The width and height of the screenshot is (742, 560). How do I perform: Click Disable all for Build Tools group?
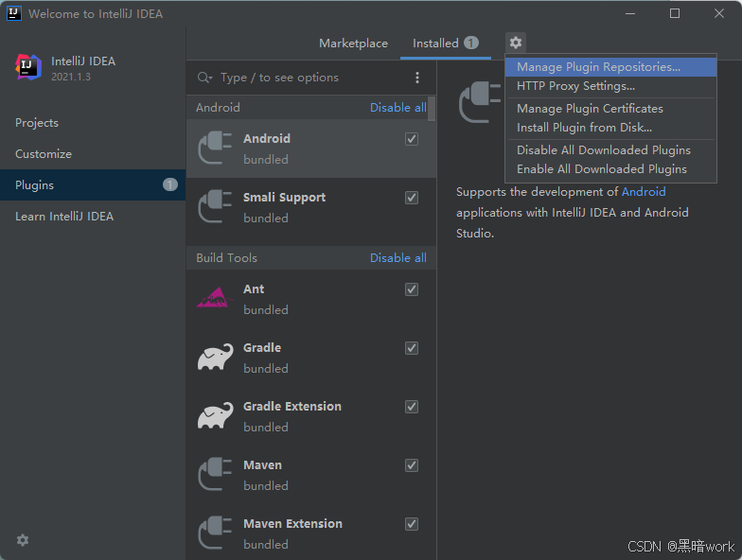[x=397, y=258]
